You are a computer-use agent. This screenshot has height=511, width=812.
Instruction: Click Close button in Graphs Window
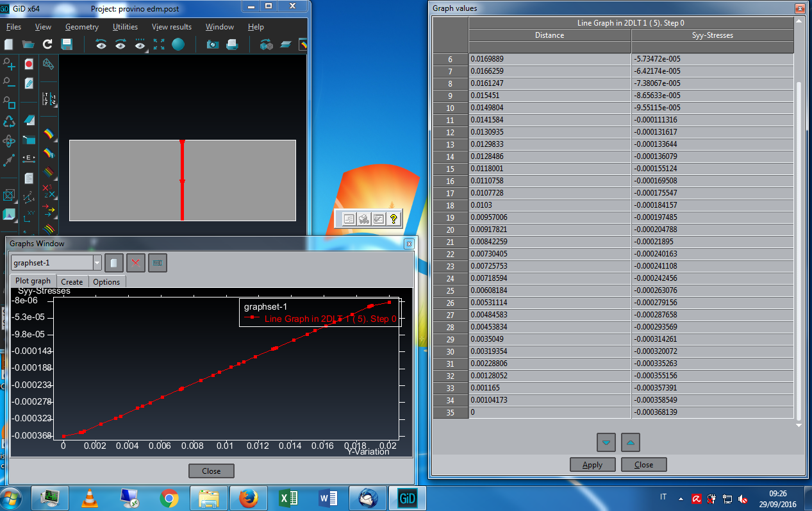click(x=211, y=471)
